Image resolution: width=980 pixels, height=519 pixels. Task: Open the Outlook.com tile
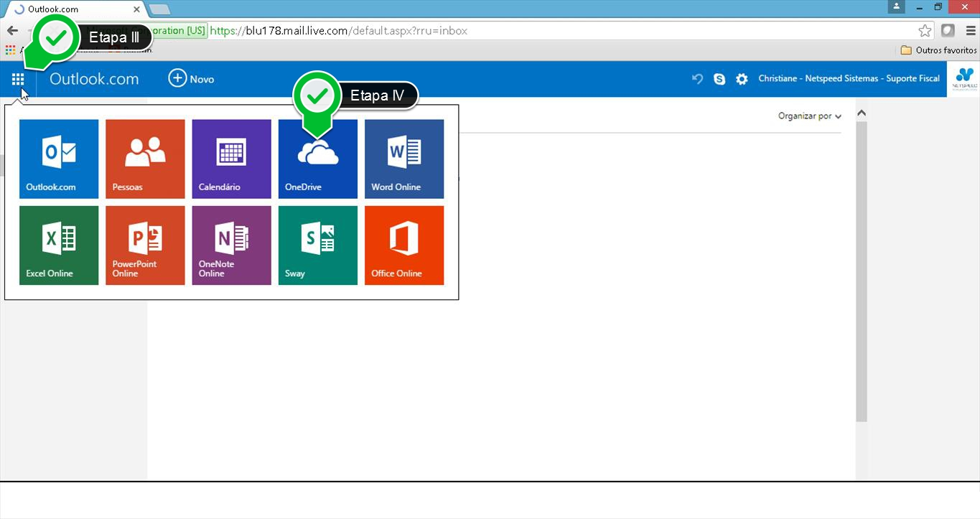59,159
